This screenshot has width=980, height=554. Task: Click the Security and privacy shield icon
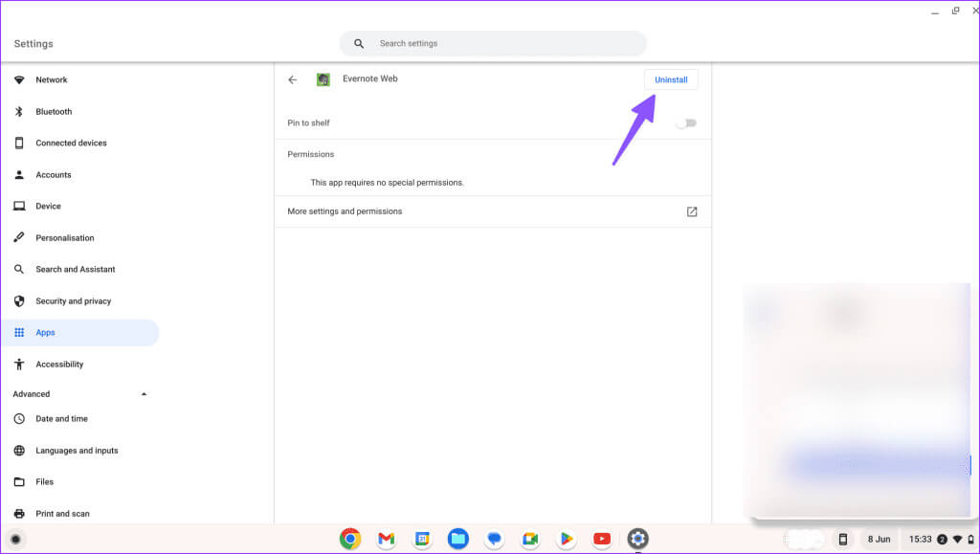(19, 301)
